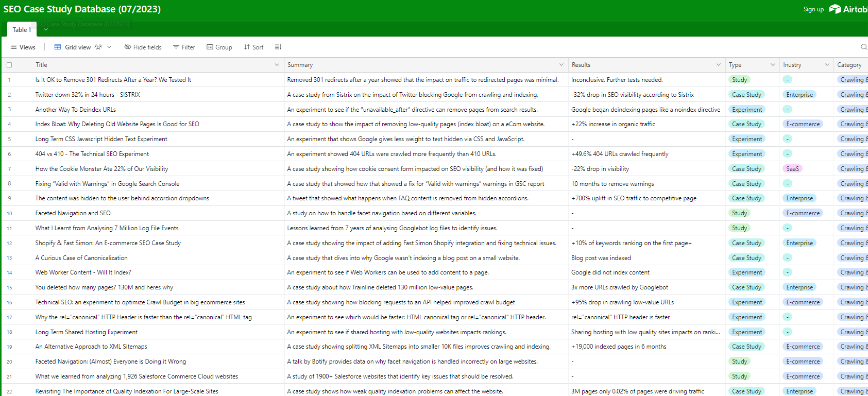
Task: Expand the Grid view dropdown arrow
Action: point(109,47)
